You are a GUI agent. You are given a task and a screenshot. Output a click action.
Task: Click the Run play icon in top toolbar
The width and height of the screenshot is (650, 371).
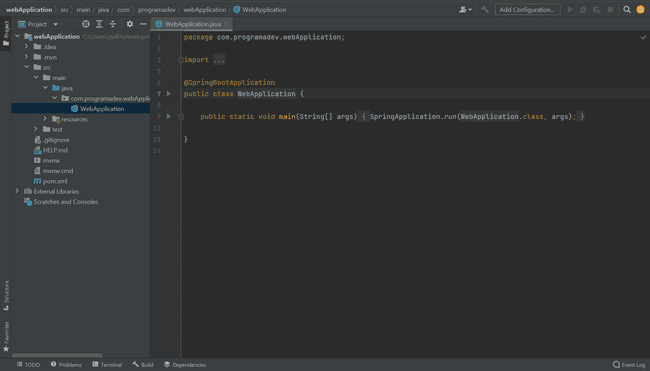click(570, 9)
